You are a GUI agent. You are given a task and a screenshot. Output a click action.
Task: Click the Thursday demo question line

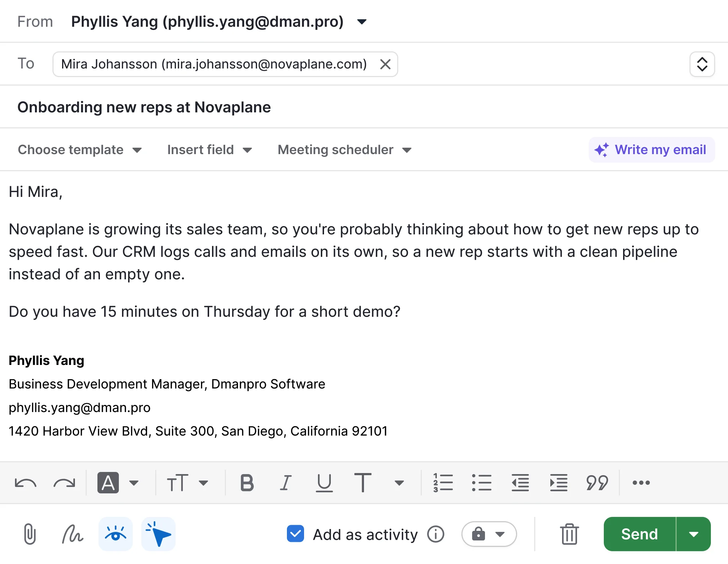(204, 311)
